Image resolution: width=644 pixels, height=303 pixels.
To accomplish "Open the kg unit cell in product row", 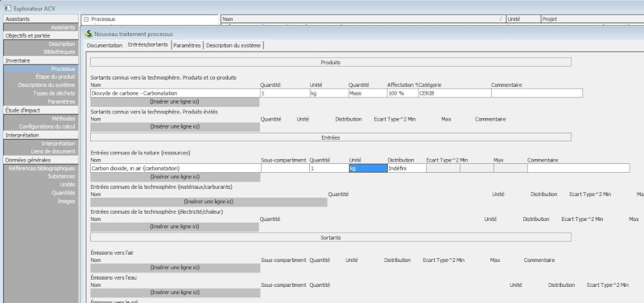I will pyautogui.click(x=329, y=93).
